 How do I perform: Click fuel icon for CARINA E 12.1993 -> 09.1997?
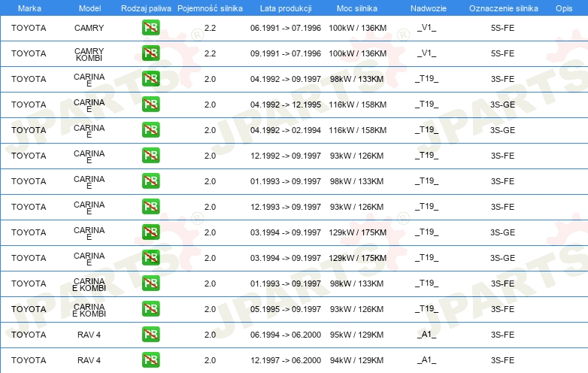pos(150,207)
